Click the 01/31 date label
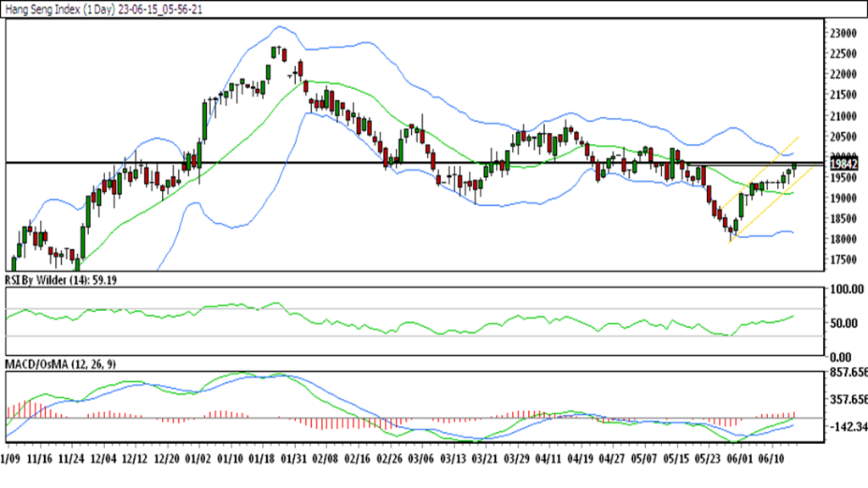The image size is (868, 488). click(294, 459)
